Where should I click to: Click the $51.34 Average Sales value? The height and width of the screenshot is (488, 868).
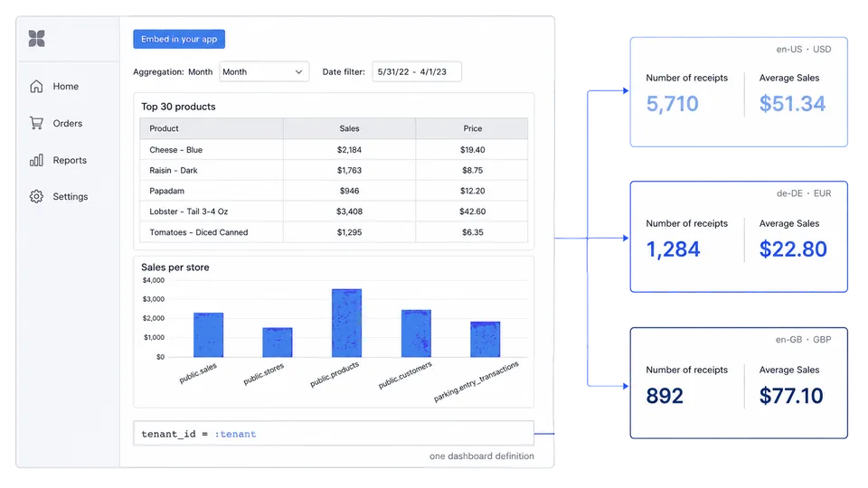pos(792,104)
